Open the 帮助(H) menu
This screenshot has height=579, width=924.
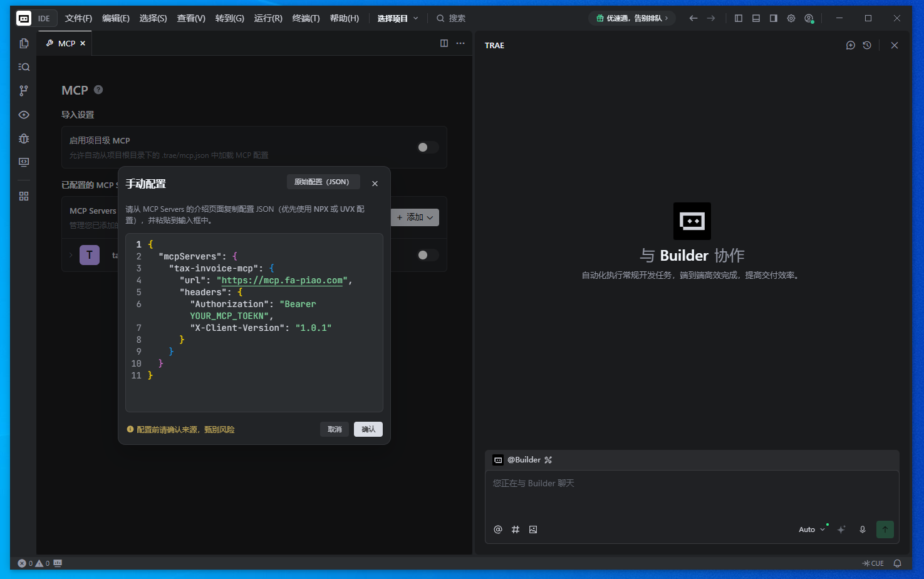(x=344, y=18)
